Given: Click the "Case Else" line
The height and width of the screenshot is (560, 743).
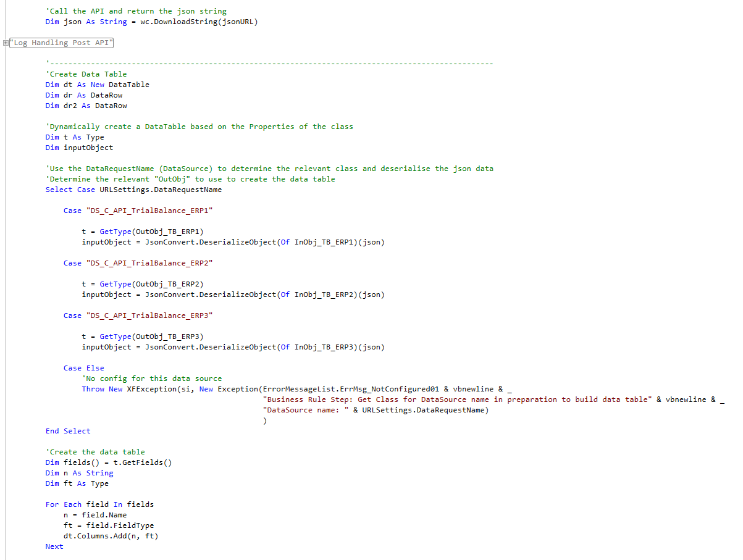Looking at the screenshot, I should point(84,368).
